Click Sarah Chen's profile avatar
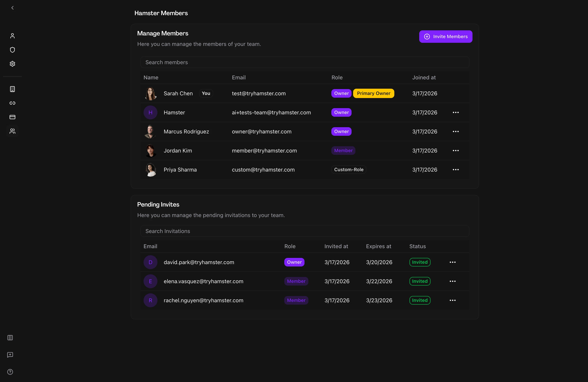Viewport: 588px width, 382px height. pos(150,93)
